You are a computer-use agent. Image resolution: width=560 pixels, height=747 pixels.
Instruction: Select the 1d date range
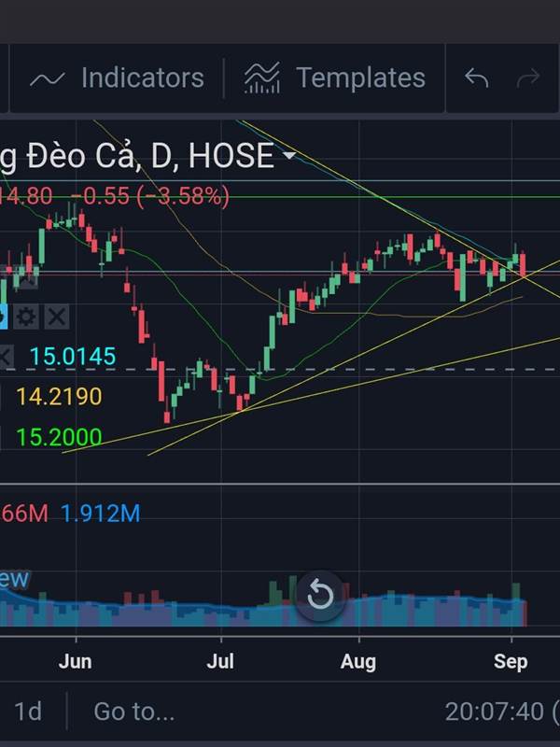coord(28,712)
